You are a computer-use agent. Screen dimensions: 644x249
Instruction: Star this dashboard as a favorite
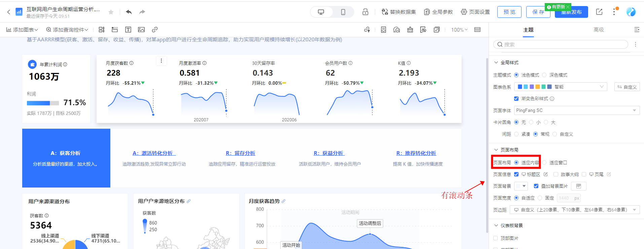click(111, 12)
